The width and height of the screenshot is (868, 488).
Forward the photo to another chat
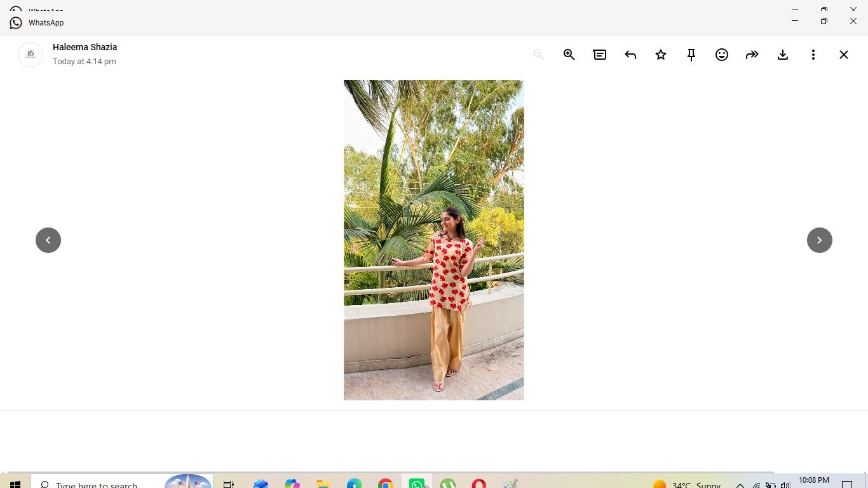(752, 55)
